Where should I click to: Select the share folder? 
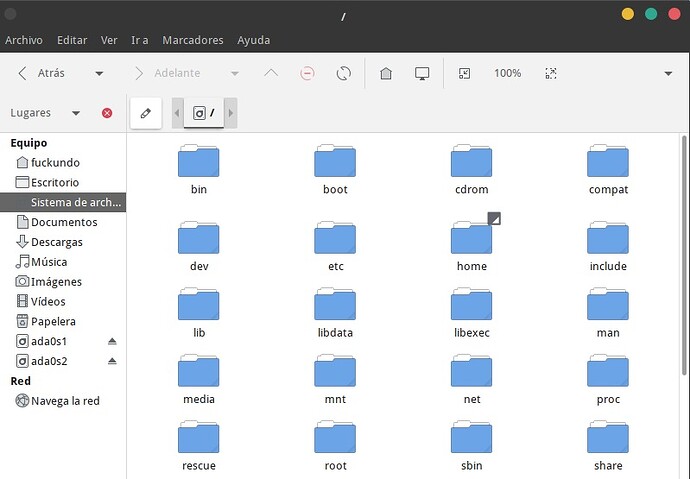point(608,446)
